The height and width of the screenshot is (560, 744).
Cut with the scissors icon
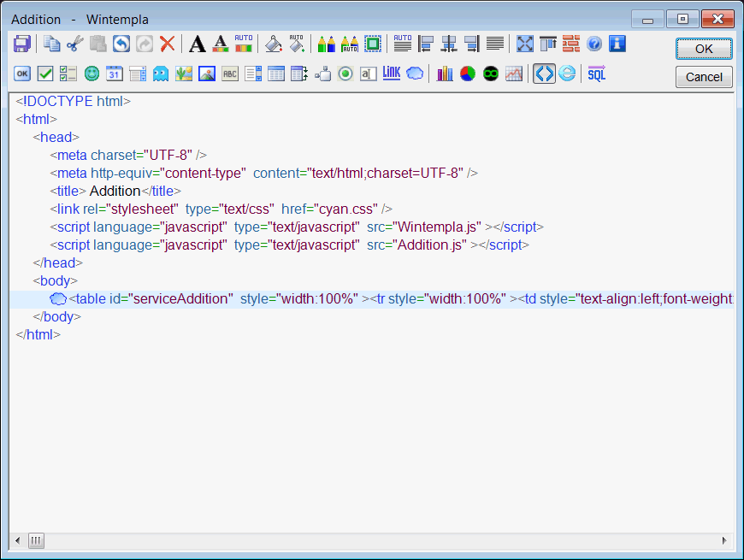pyautogui.click(x=75, y=44)
